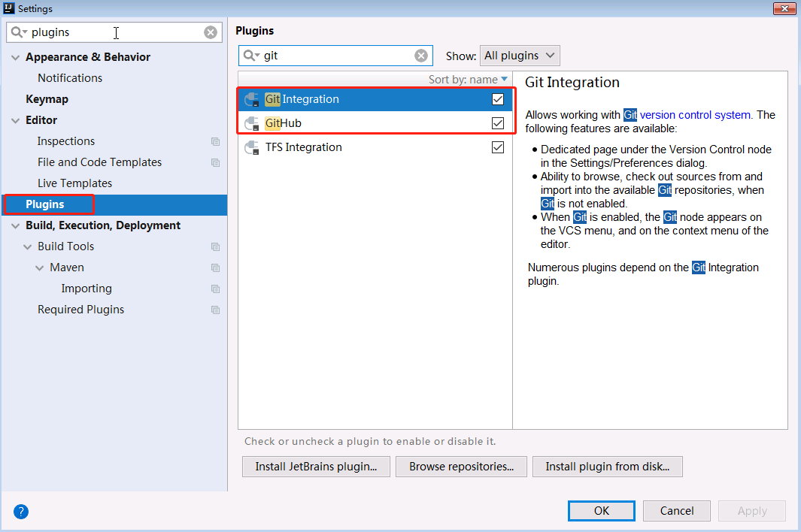801x532 pixels.
Task: Click the settings search magnifier icon
Action: point(19,32)
